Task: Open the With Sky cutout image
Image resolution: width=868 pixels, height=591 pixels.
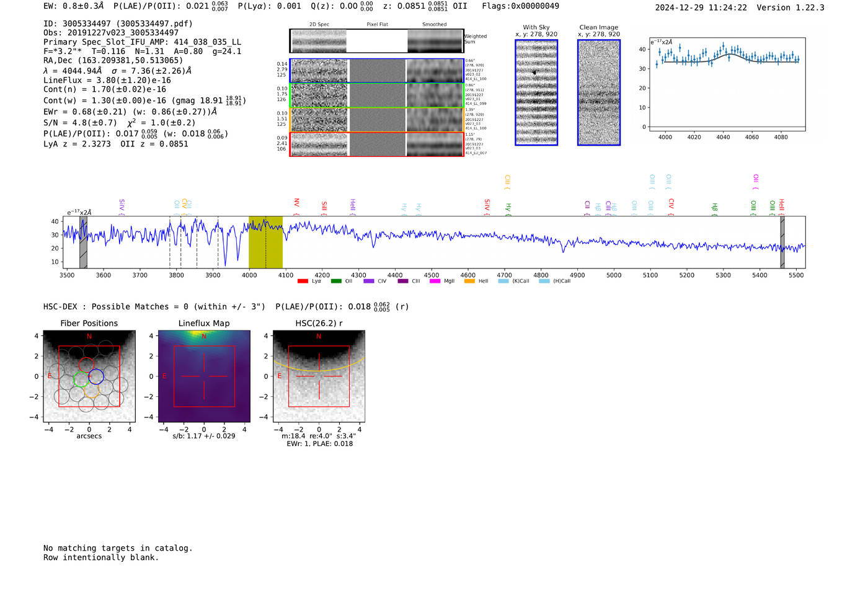Action: 536,92
